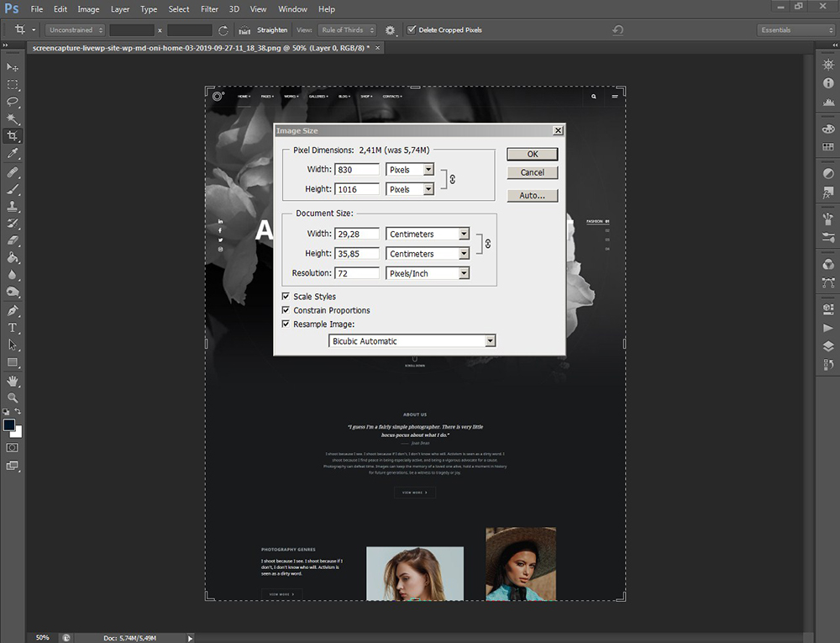Image resolution: width=840 pixels, height=643 pixels.
Task: Choose the Brush tool
Action: click(x=12, y=189)
